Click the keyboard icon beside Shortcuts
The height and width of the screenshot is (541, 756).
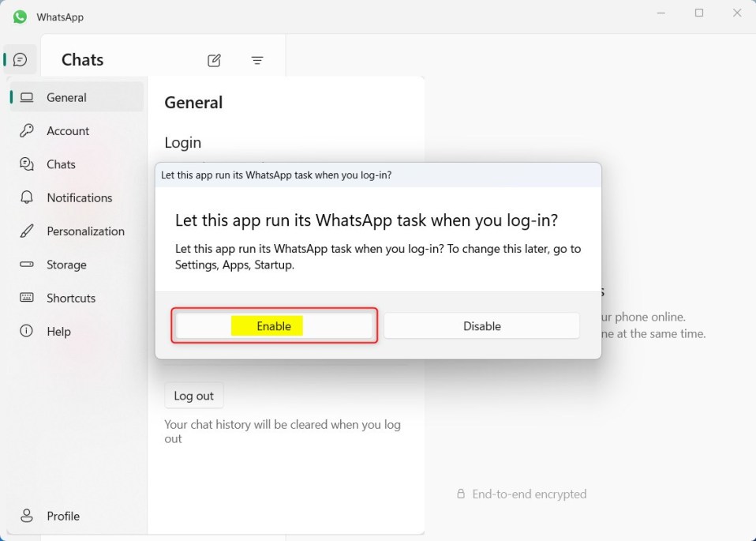(27, 297)
